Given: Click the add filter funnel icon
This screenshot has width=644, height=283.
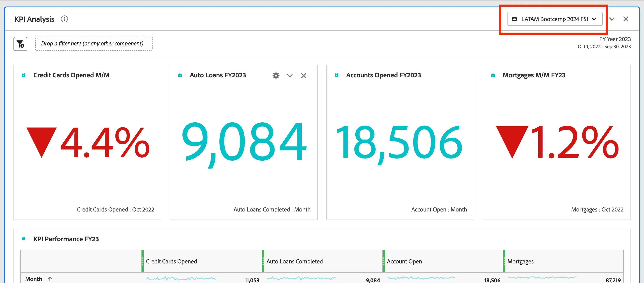Looking at the screenshot, I should click(20, 44).
